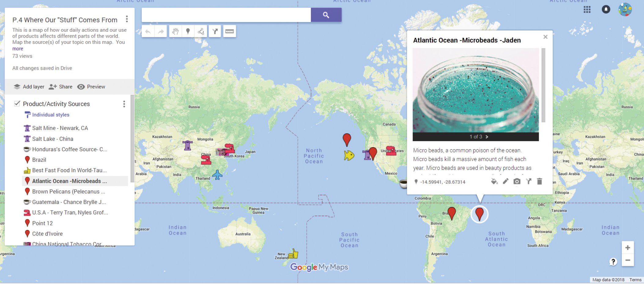Image resolution: width=644 pixels, height=284 pixels.
Task: Open the map help question mark
Action: tap(613, 262)
